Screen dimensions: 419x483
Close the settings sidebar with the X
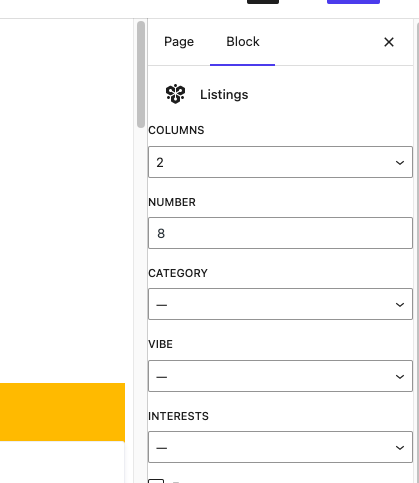389,42
